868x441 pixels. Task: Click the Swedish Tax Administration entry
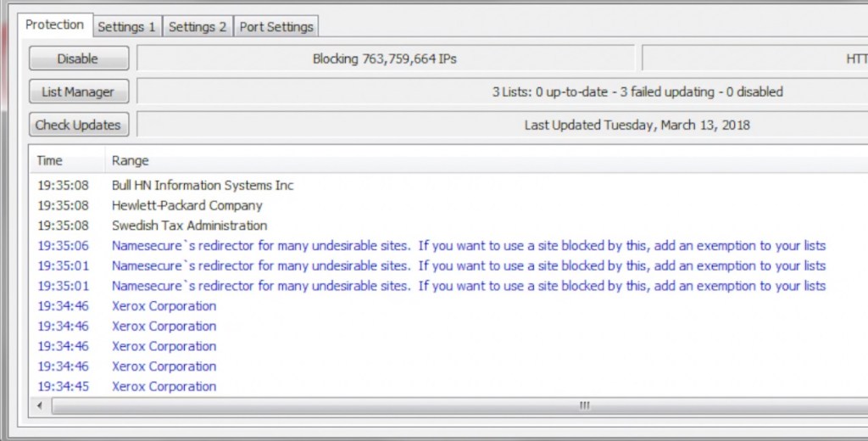(189, 226)
